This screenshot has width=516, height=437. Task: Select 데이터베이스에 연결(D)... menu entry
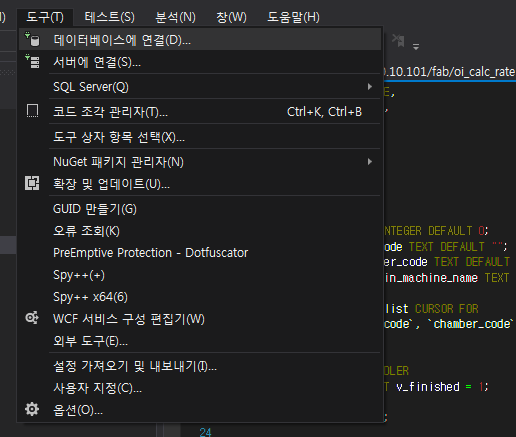pos(200,40)
